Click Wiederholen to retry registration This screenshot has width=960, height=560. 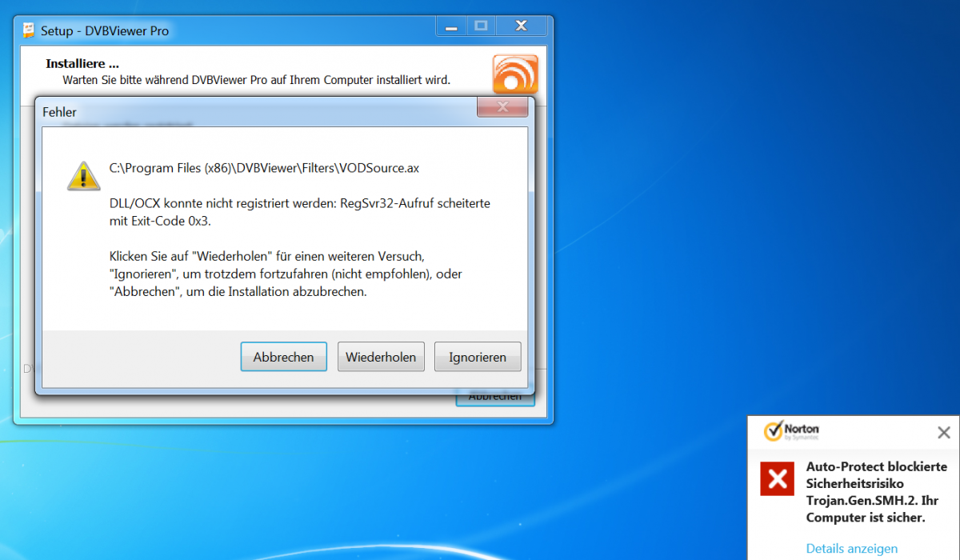click(x=381, y=357)
